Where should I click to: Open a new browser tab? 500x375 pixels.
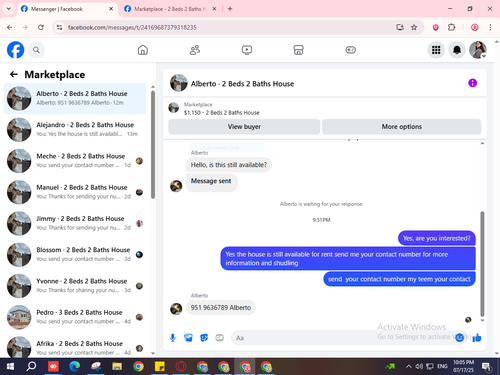[230, 9]
